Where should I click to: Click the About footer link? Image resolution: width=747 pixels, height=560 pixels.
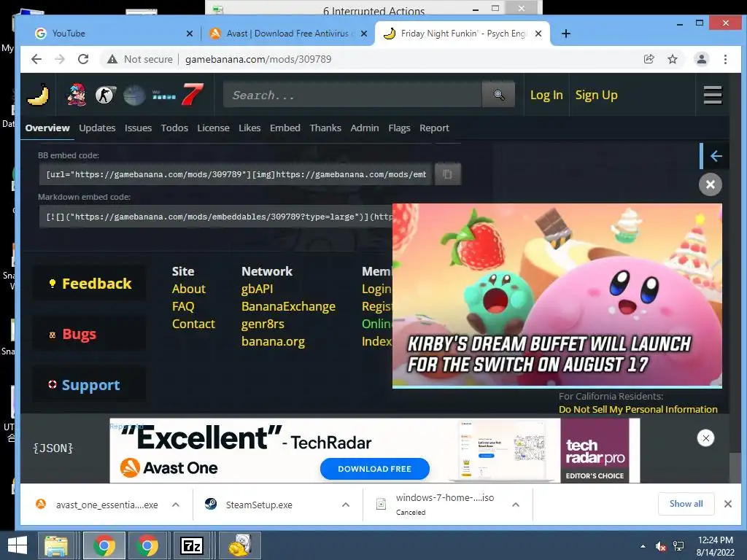pos(189,289)
